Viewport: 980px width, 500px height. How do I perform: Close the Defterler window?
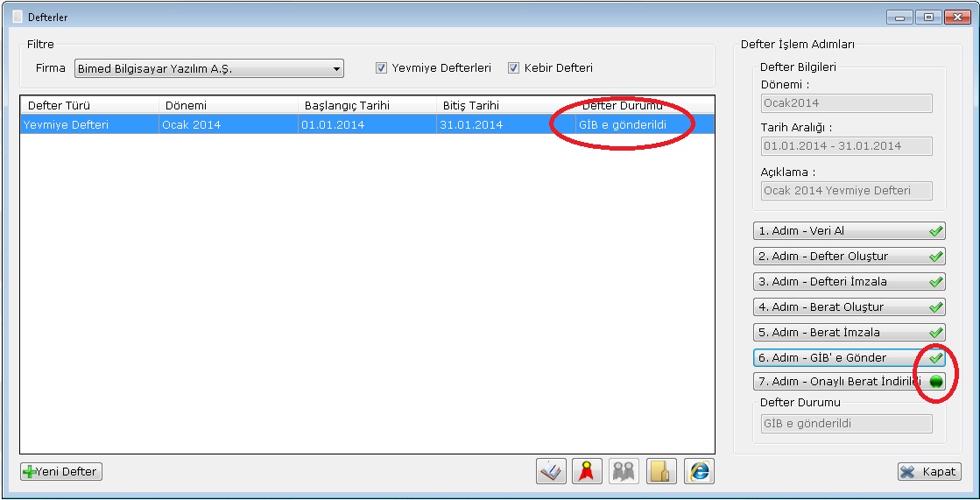957,18
